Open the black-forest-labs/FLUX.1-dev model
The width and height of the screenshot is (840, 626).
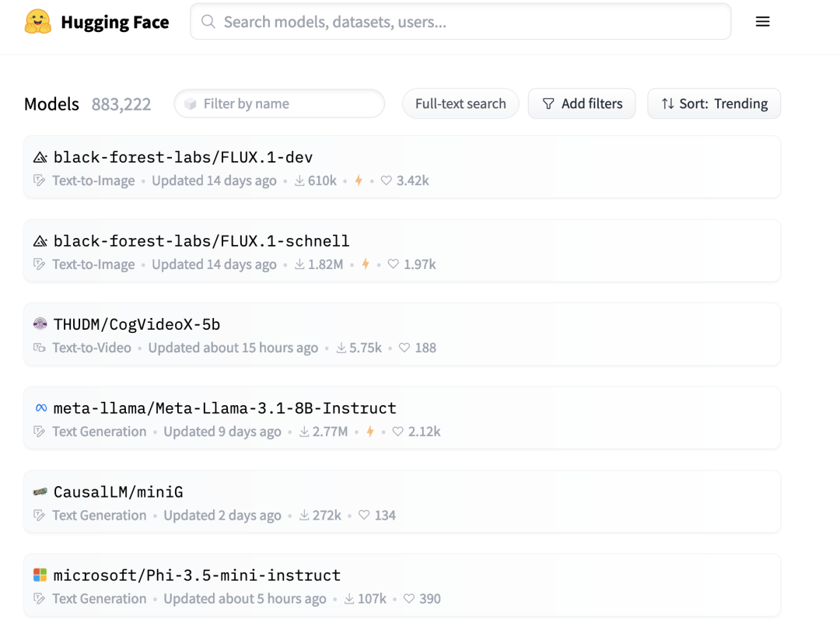pos(184,157)
